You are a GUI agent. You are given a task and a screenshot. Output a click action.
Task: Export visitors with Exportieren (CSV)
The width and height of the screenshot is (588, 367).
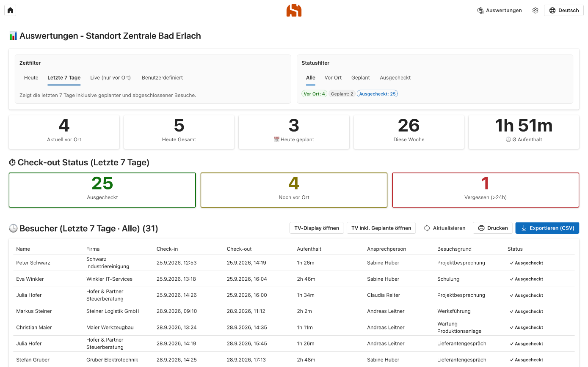(547, 228)
